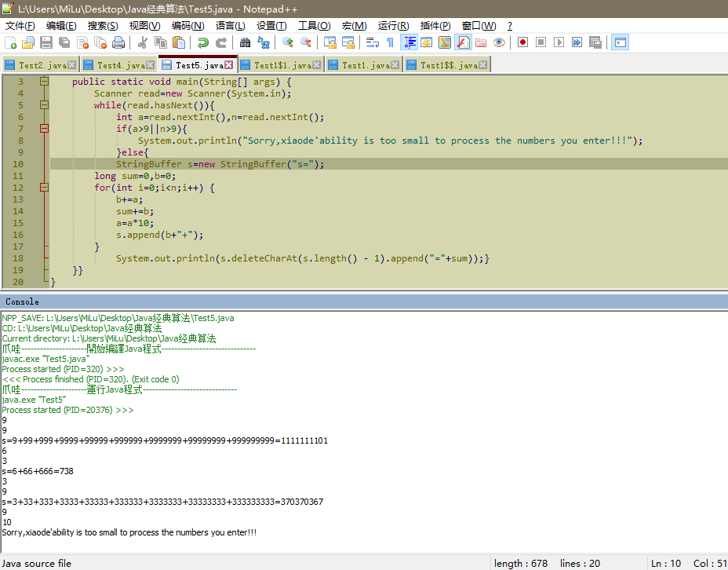Click the Close All toolbar icon
This screenshot has height=570, width=728.
tap(100, 42)
